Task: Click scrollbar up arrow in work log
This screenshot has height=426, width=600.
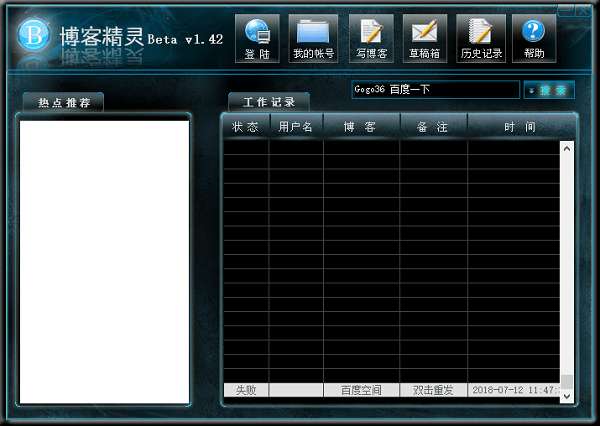Action: [567, 148]
